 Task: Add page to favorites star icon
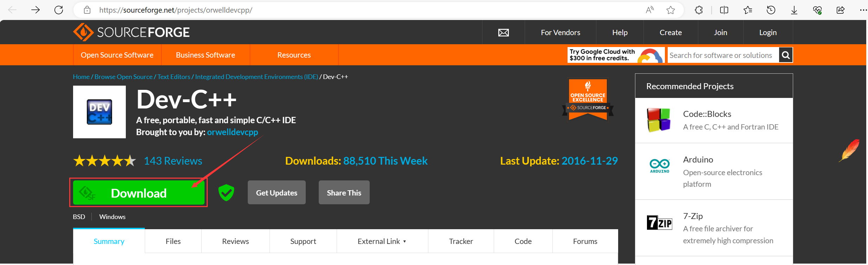(x=671, y=10)
